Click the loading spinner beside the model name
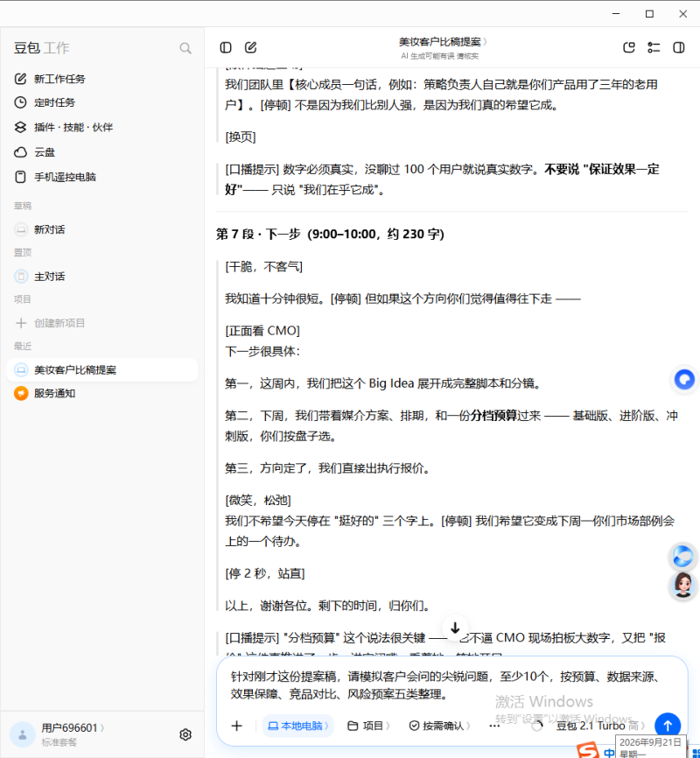This screenshot has width=700, height=758. [536, 726]
